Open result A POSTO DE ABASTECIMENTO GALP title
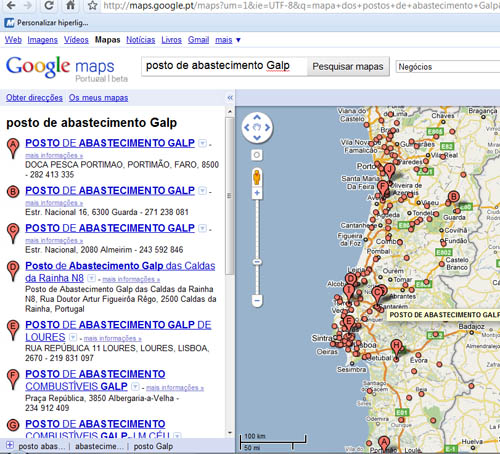Screen dimensions: 500x454 point(110,143)
